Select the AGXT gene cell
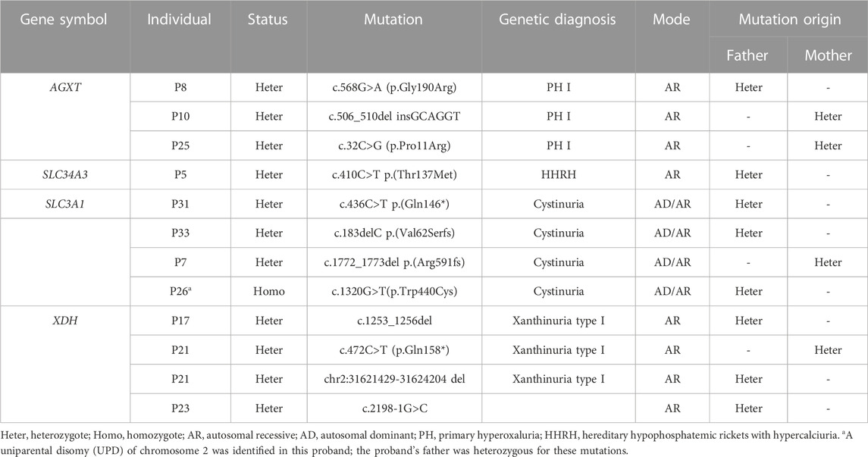The height and width of the screenshot is (457, 868). [x=65, y=87]
